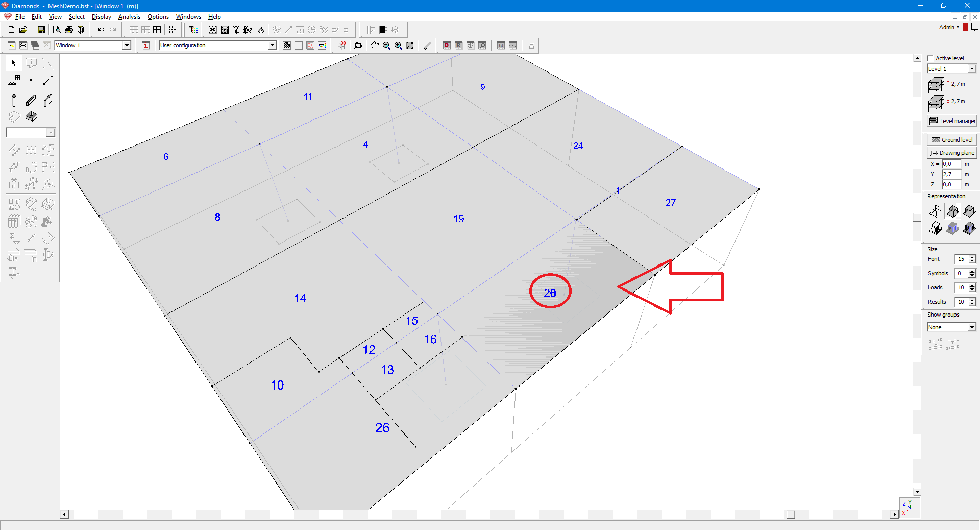
Task: Fit the model to window
Action: coord(410,45)
